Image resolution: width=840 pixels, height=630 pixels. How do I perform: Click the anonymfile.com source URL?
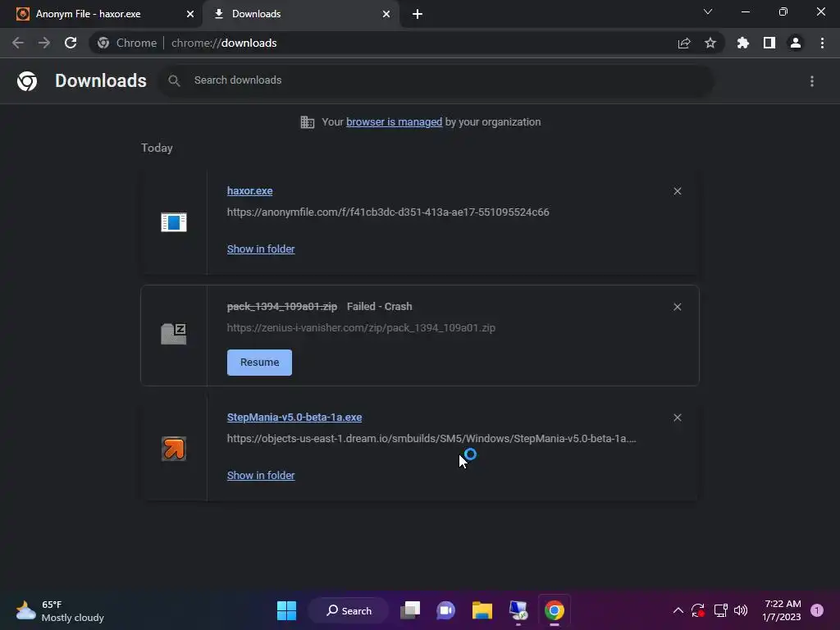388,212
